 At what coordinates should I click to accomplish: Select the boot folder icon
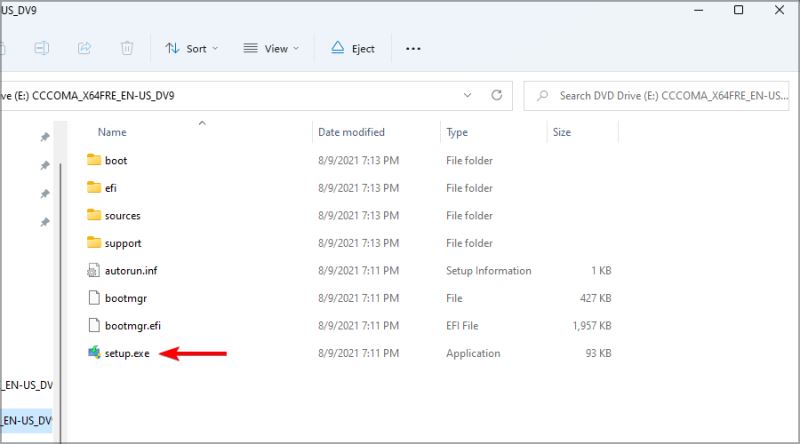click(95, 160)
